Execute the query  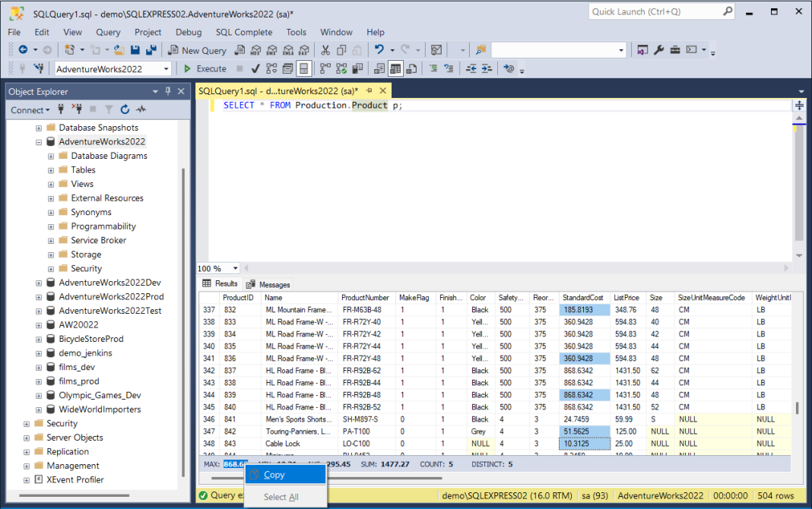204,68
